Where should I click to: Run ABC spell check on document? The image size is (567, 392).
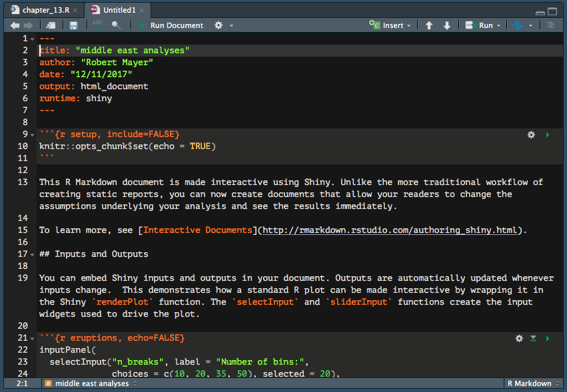pyautogui.click(x=97, y=25)
